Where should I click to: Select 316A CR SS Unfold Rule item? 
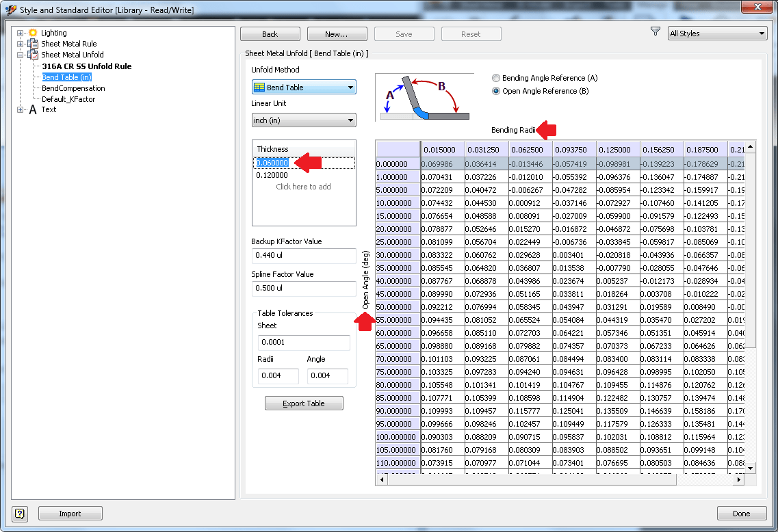(87, 66)
